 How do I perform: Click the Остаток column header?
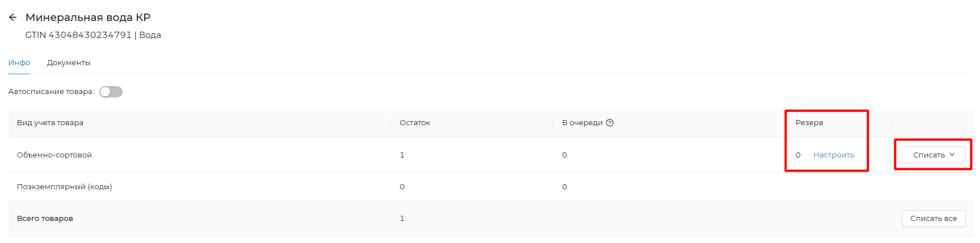point(415,123)
